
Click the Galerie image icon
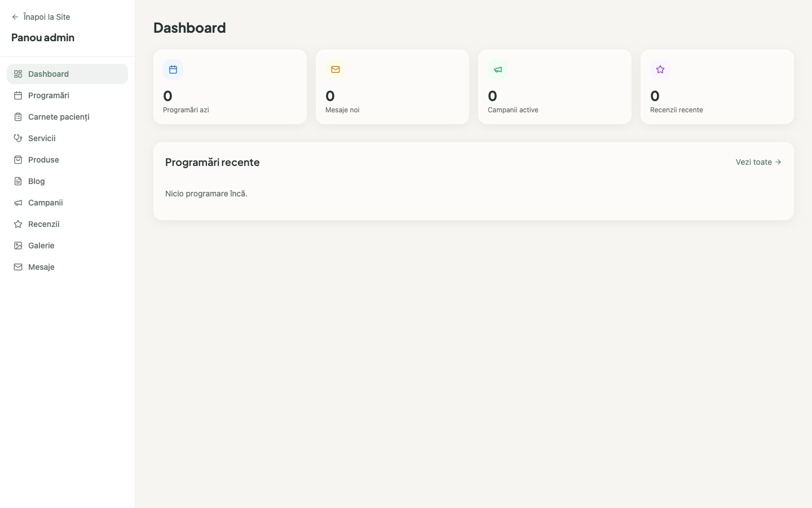(x=18, y=246)
